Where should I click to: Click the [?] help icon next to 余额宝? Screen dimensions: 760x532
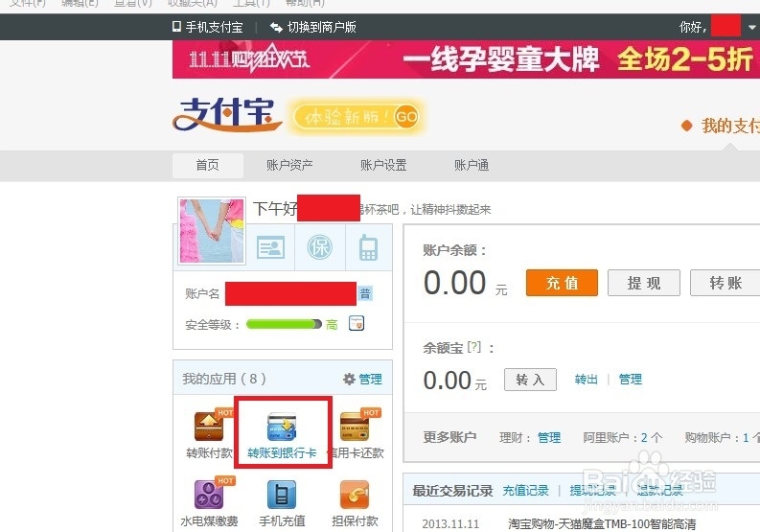[x=474, y=347]
